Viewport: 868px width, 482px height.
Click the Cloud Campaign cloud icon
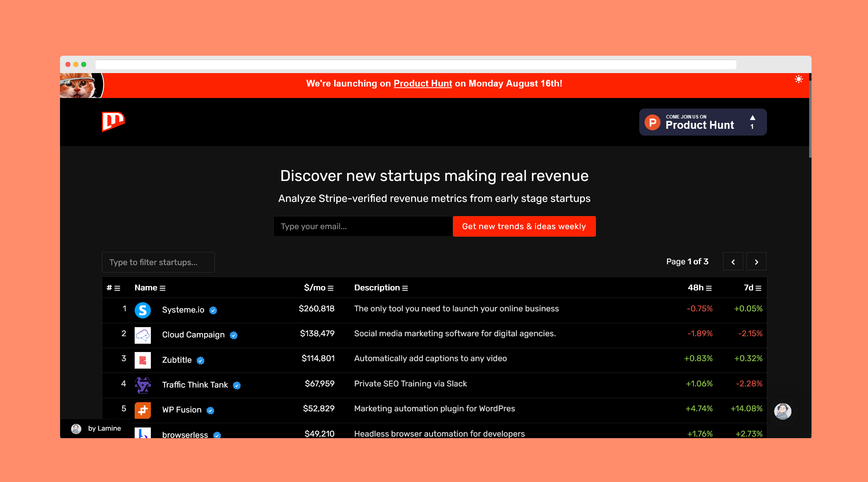pyautogui.click(x=143, y=335)
